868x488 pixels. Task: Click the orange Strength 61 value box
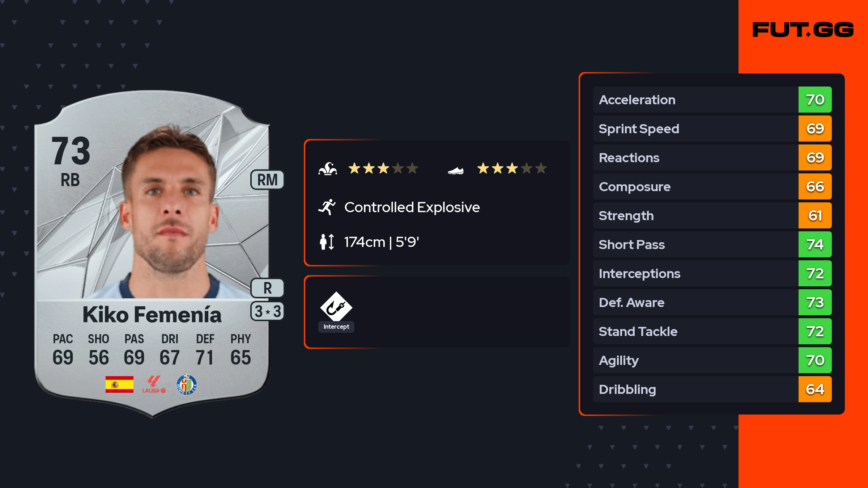click(815, 215)
